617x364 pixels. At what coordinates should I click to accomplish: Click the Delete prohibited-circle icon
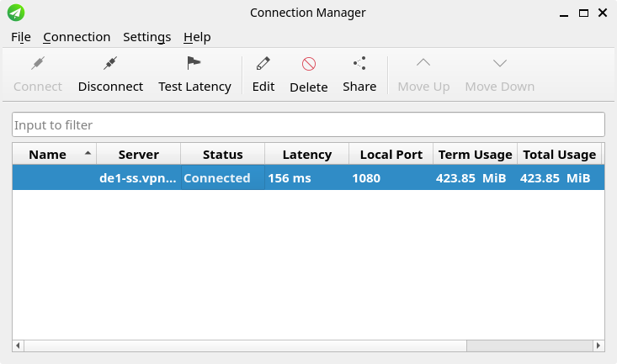(x=308, y=63)
